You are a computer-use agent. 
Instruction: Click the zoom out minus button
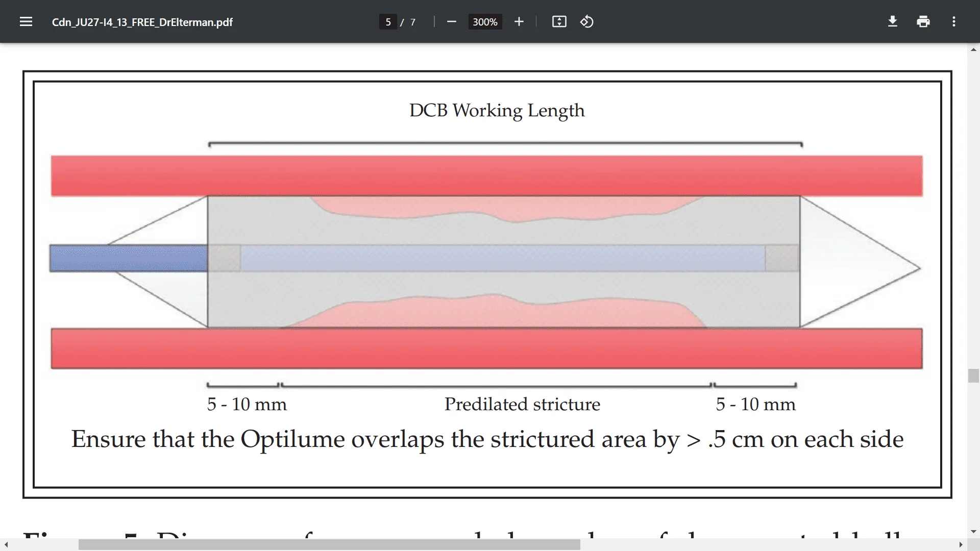pos(451,22)
